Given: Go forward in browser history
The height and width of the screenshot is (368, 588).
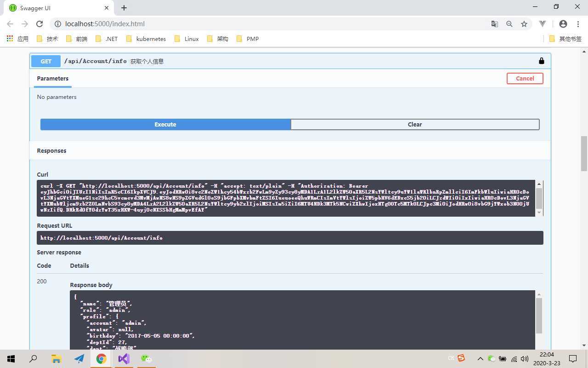Looking at the screenshot, I should 25,24.
